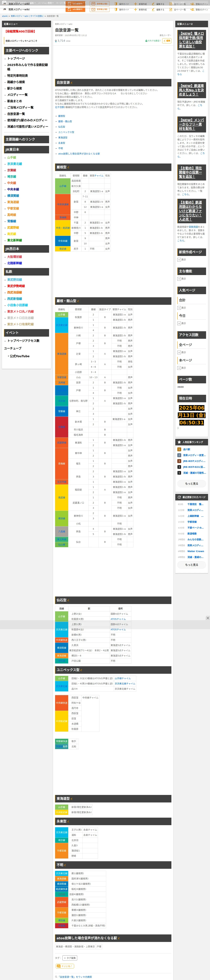The height and width of the screenshot is (980, 210).
Task: Open 消滅の可能性が高いメロディー in left menu
Action: click(27, 127)
